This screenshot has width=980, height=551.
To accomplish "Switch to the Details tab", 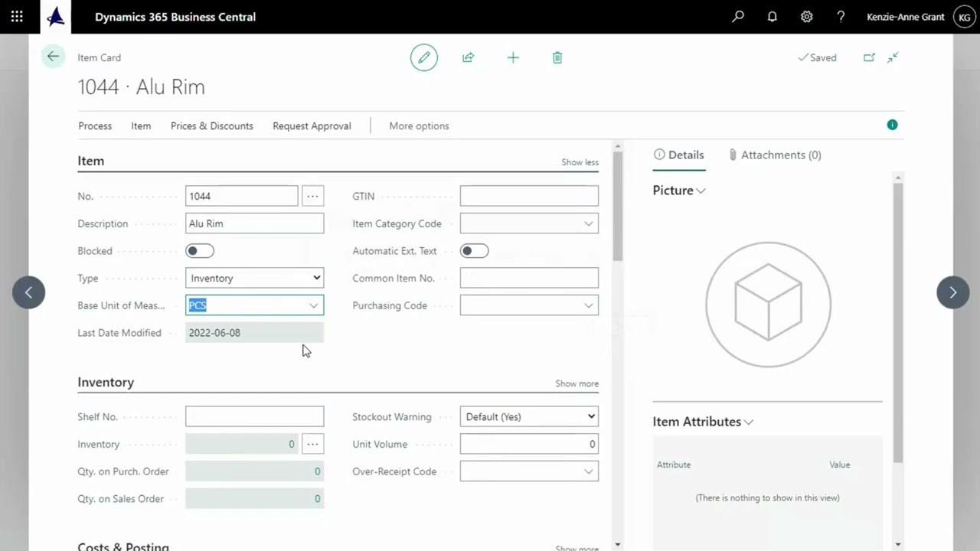I will tap(679, 155).
